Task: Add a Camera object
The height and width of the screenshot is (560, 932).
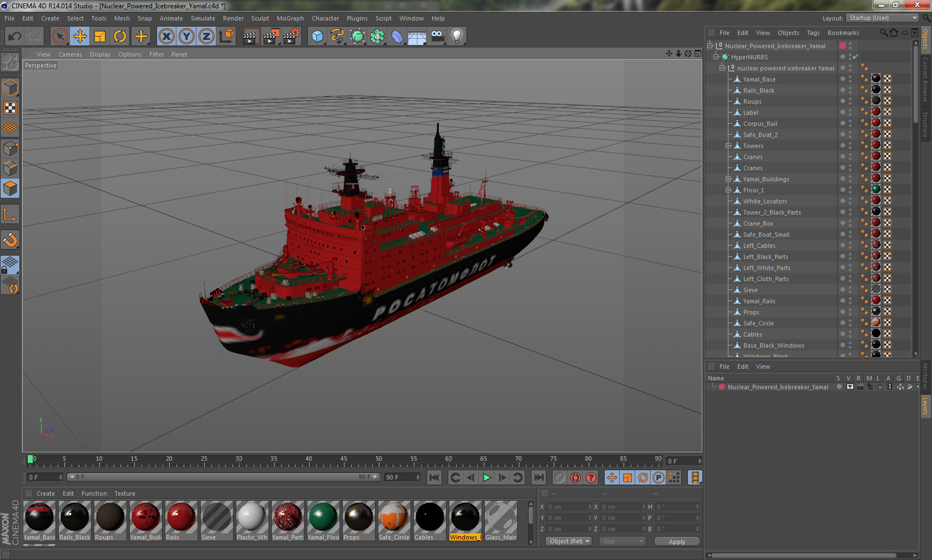Action: (x=437, y=37)
